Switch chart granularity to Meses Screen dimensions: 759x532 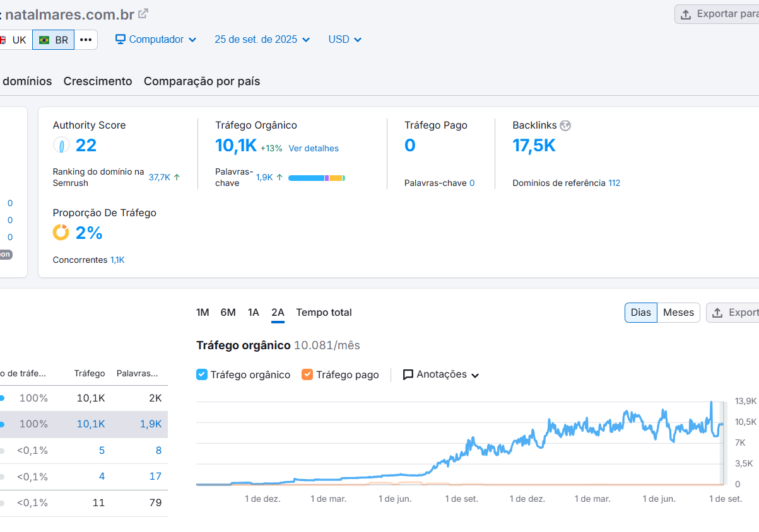pyautogui.click(x=678, y=313)
